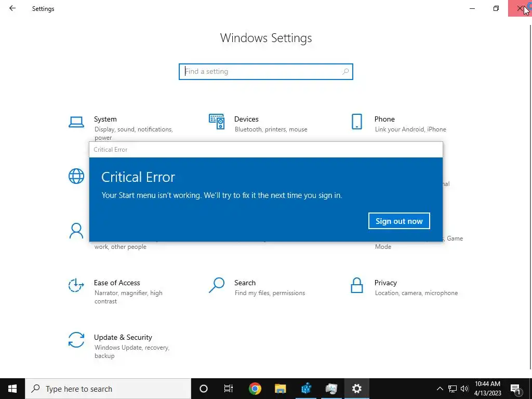Open the blue app icon left of Task Manager
532x399 pixels.
pos(306,389)
